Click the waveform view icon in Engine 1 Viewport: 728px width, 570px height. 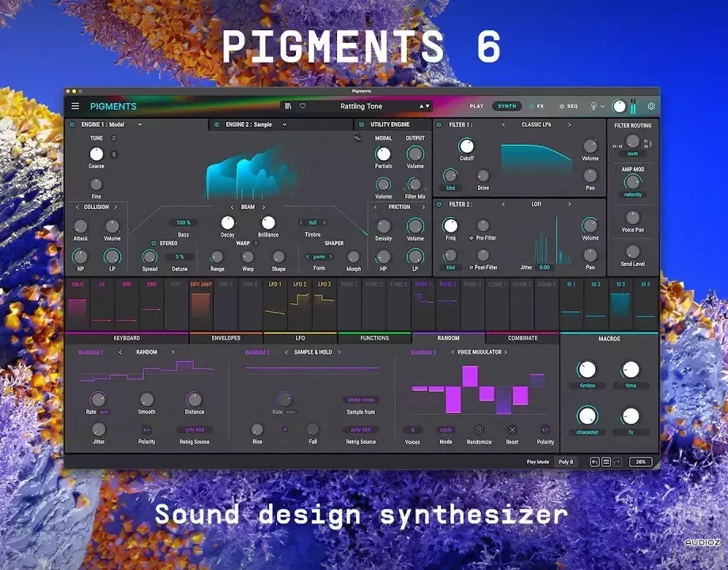tap(357, 139)
